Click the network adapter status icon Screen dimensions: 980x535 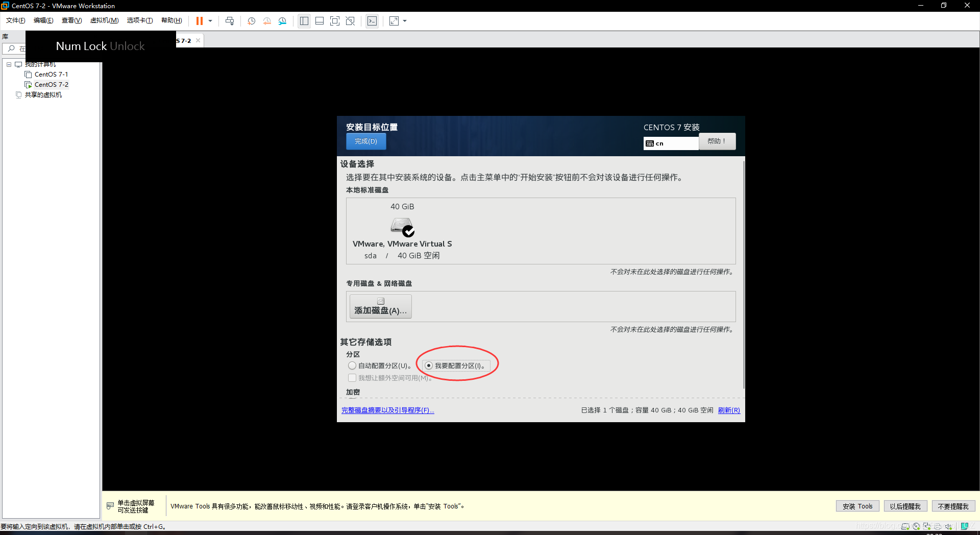[927, 526]
